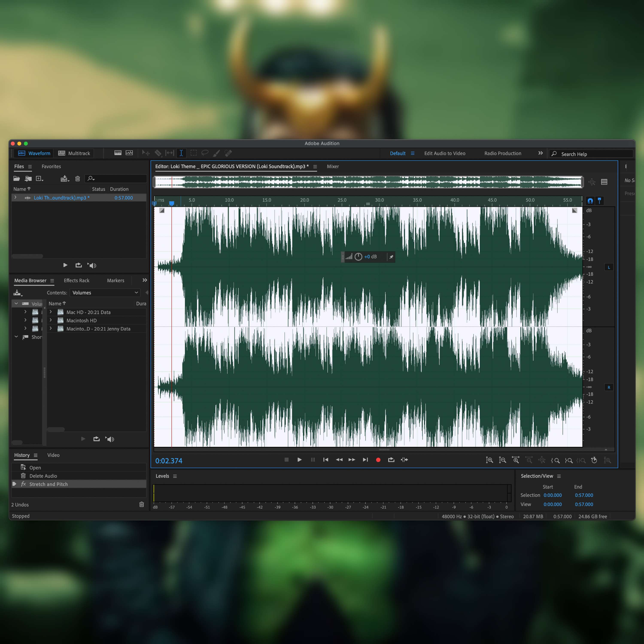644x644 pixels.
Task: Click Zoom In Amplitude icon
Action: tap(489, 460)
